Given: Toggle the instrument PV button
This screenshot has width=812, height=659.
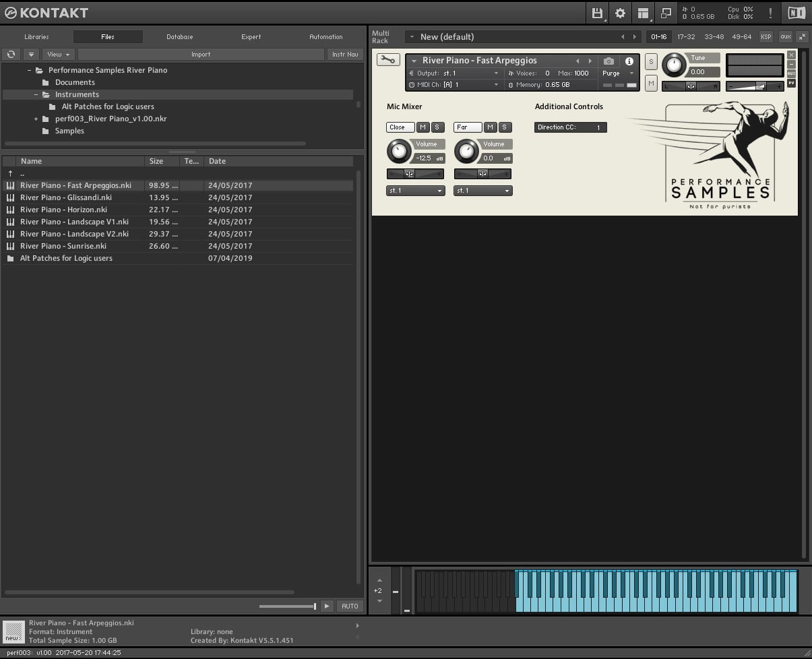Looking at the screenshot, I should pos(792,83).
